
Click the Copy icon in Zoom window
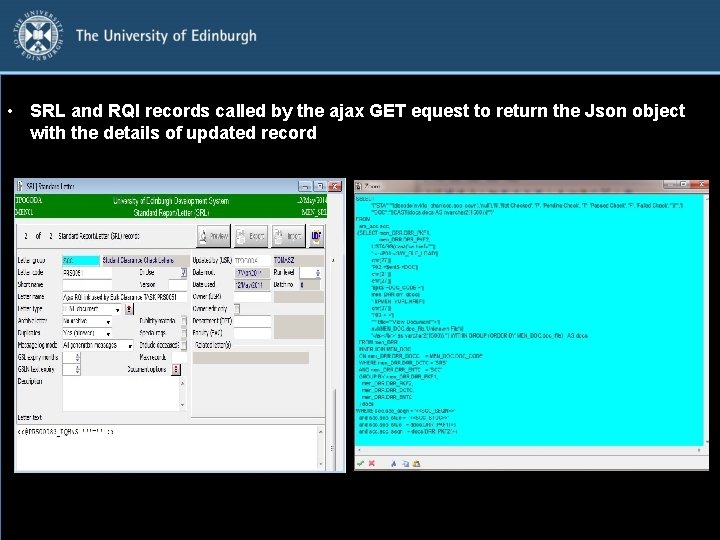pos(405,464)
